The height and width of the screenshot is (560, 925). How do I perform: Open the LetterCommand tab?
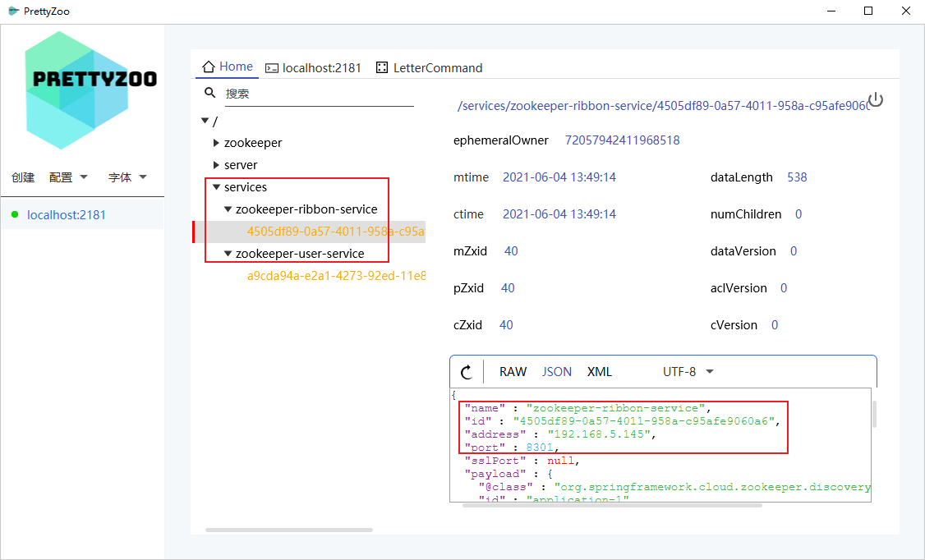(x=429, y=68)
